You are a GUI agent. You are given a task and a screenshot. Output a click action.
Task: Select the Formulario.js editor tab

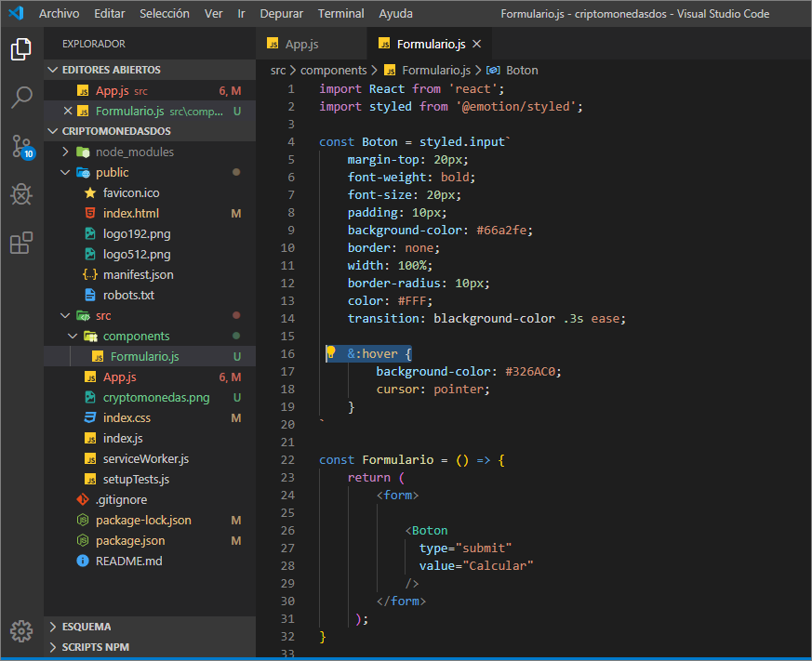coord(430,44)
